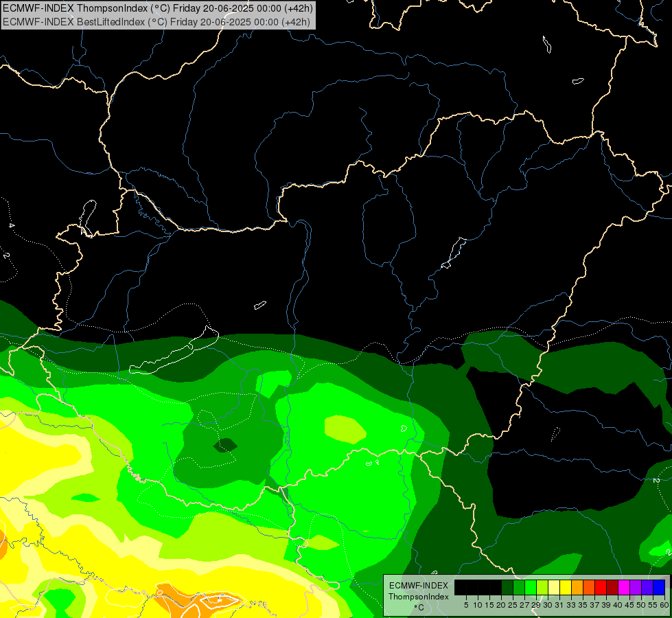
Task: Click the legend tick label 20
Action: click(x=501, y=605)
